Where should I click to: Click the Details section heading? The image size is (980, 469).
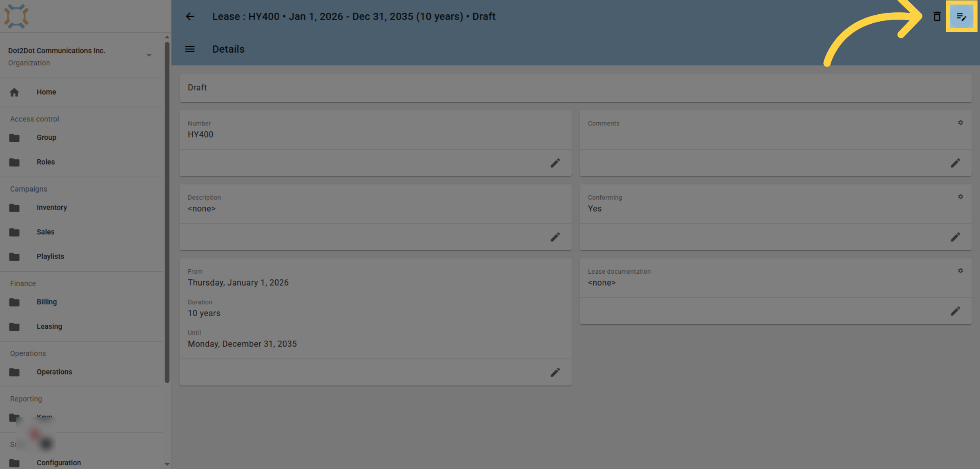coord(228,49)
